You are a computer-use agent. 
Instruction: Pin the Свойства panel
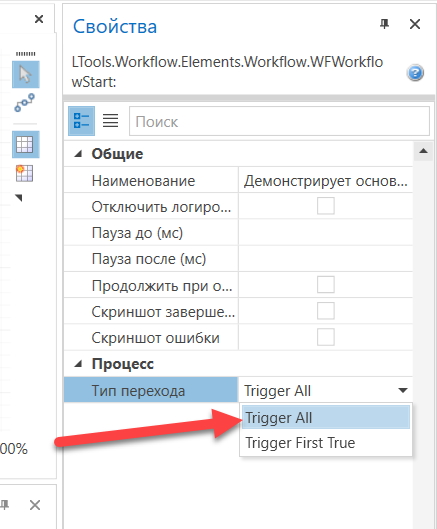[x=384, y=24]
